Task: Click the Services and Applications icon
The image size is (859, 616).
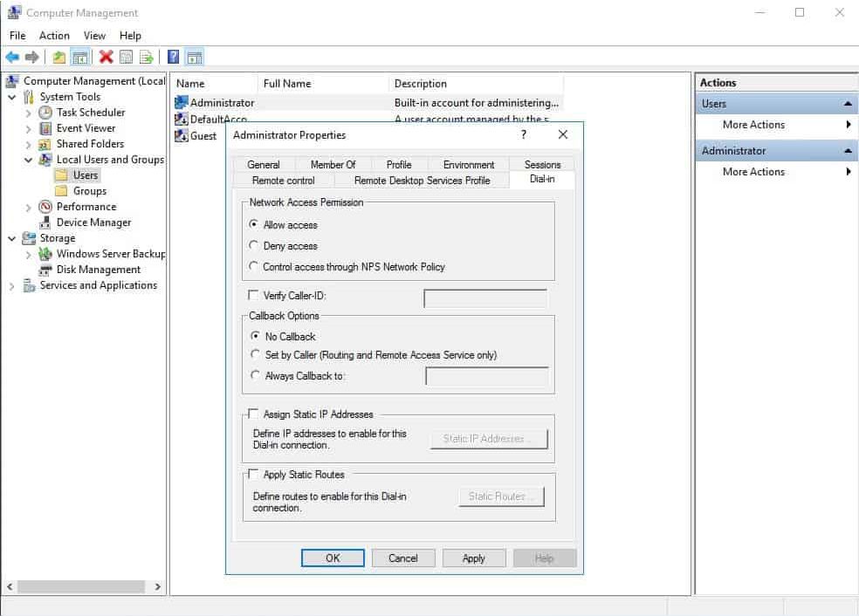Action: coord(29,285)
